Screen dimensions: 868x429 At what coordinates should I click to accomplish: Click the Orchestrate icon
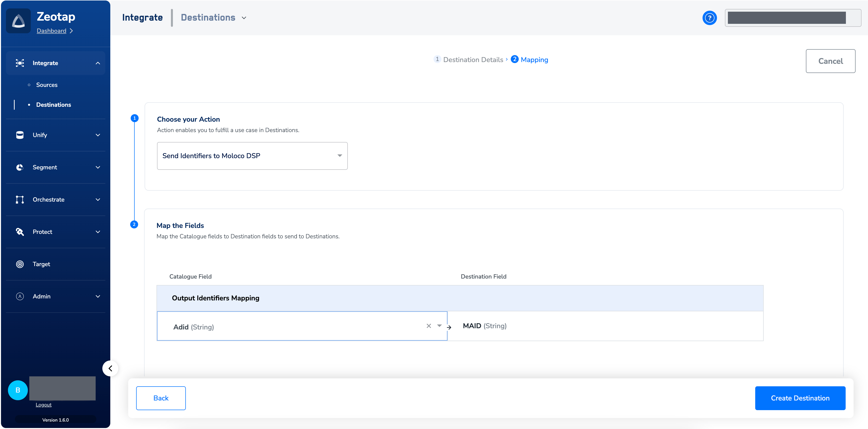point(20,200)
